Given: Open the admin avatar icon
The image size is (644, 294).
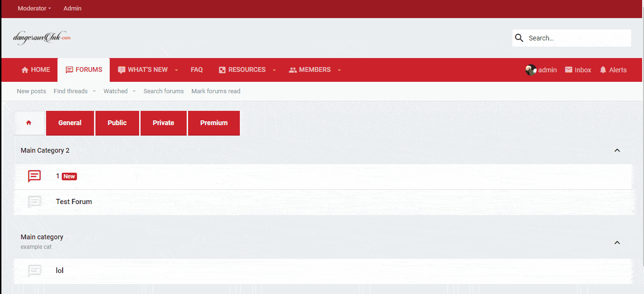Looking at the screenshot, I should click(530, 70).
